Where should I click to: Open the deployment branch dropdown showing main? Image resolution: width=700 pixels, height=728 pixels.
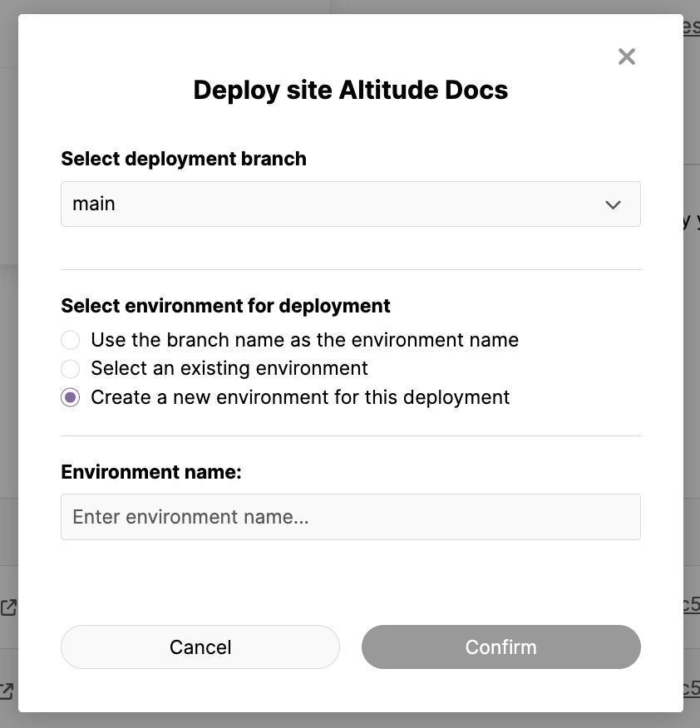pos(351,204)
